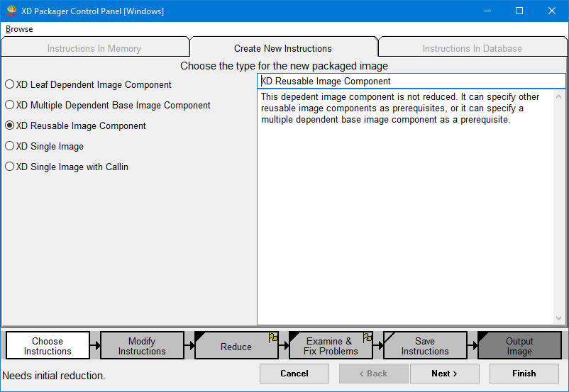The width and height of the screenshot is (569, 392).
Task: Switch to Instructions In Memory tab
Action: 94,48
